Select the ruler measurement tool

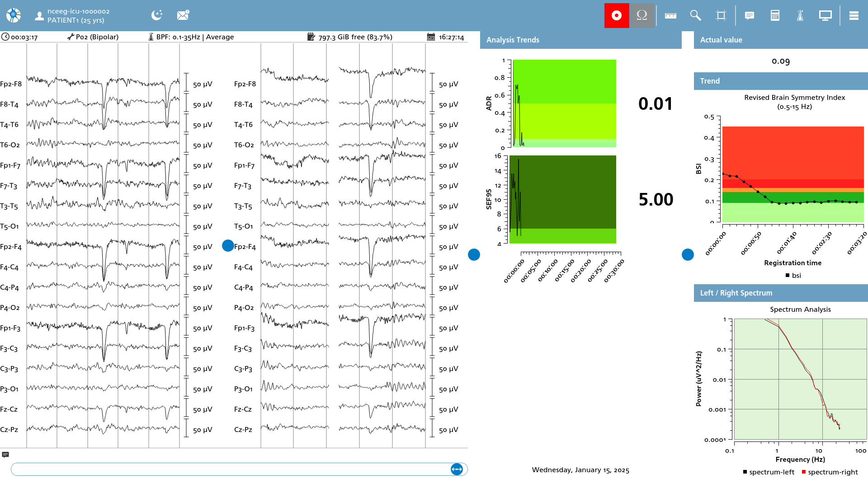pos(670,16)
